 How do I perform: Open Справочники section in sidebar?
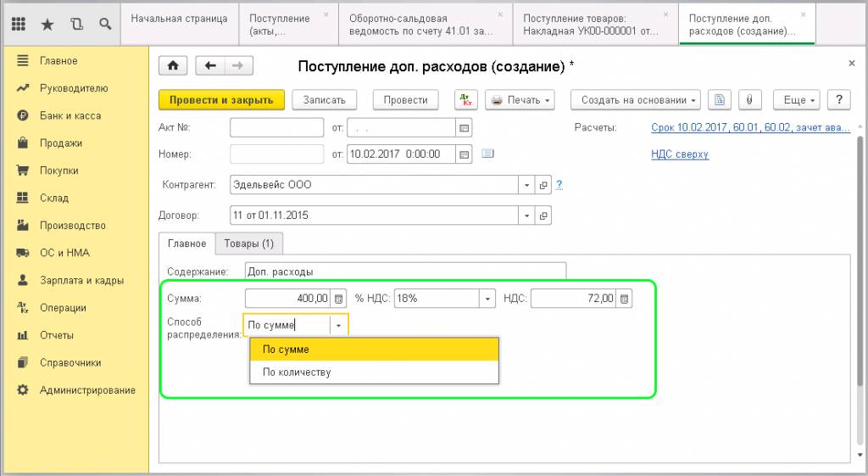pos(70,362)
